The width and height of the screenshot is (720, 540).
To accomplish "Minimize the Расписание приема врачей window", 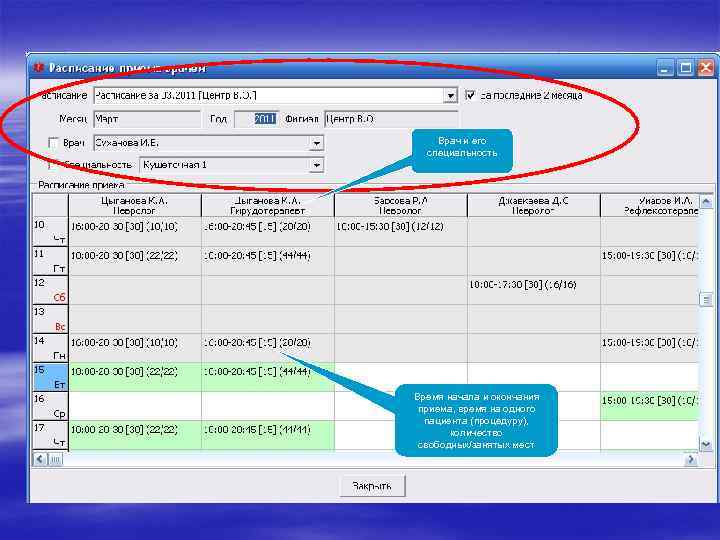I will click(x=664, y=68).
